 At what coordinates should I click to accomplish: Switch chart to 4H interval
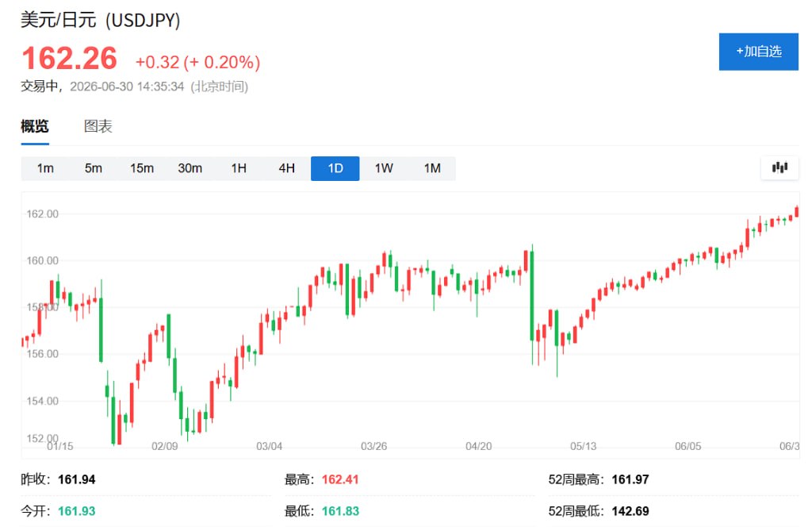[287, 168]
